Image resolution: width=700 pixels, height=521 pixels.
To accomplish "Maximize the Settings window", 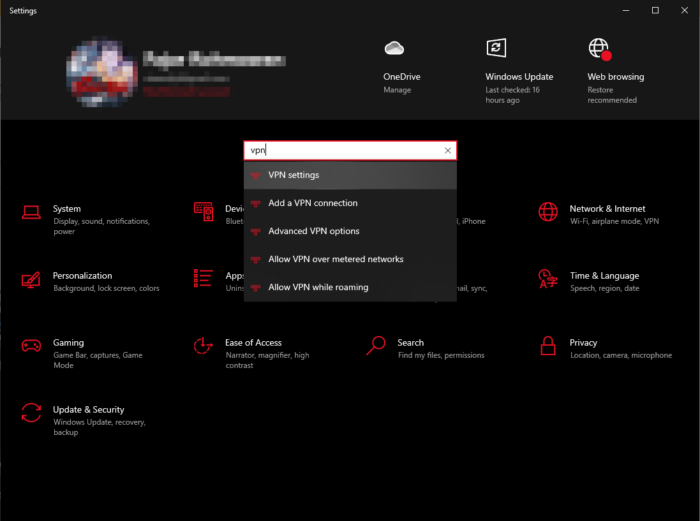I will click(655, 10).
